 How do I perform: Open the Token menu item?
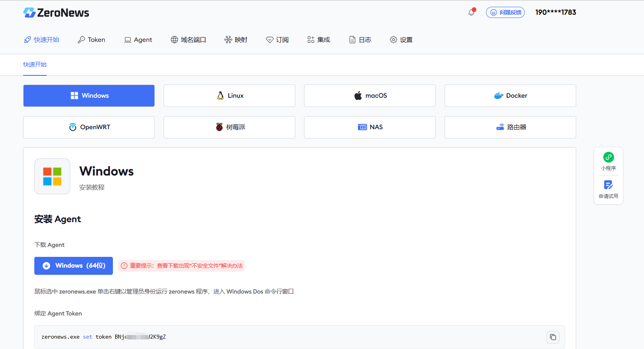pyautogui.click(x=91, y=40)
